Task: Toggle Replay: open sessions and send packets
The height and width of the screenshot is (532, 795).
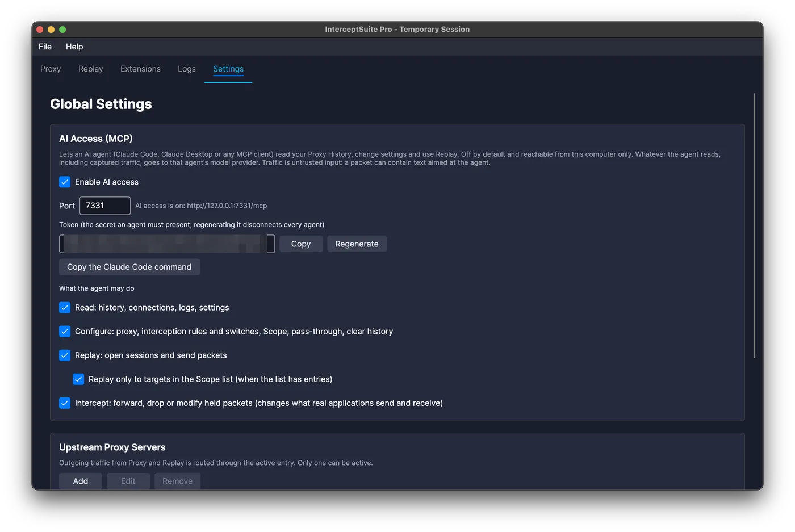Action: tap(65, 355)
